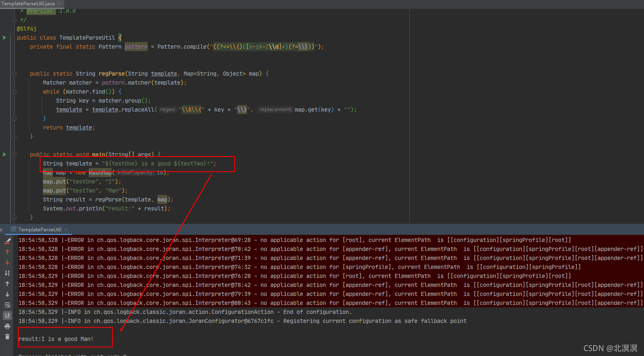Click System.out.println statement
Viewport: 644px width, 356px height.
click(x=107, y=208)
